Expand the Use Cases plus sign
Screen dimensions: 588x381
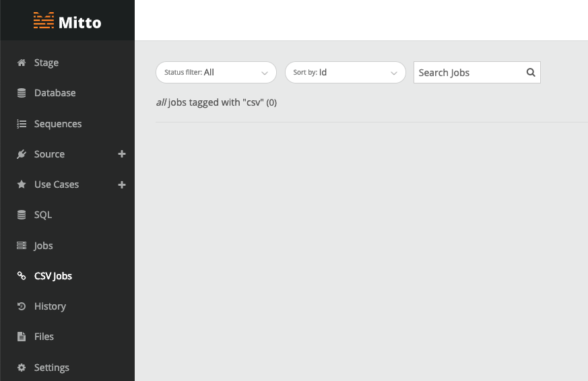121,184
